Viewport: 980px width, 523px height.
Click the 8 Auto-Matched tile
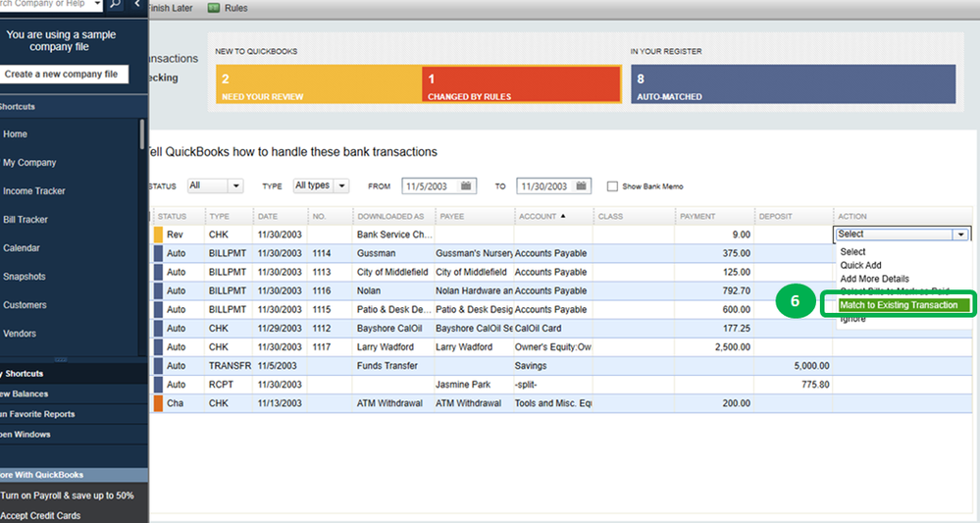794,84
